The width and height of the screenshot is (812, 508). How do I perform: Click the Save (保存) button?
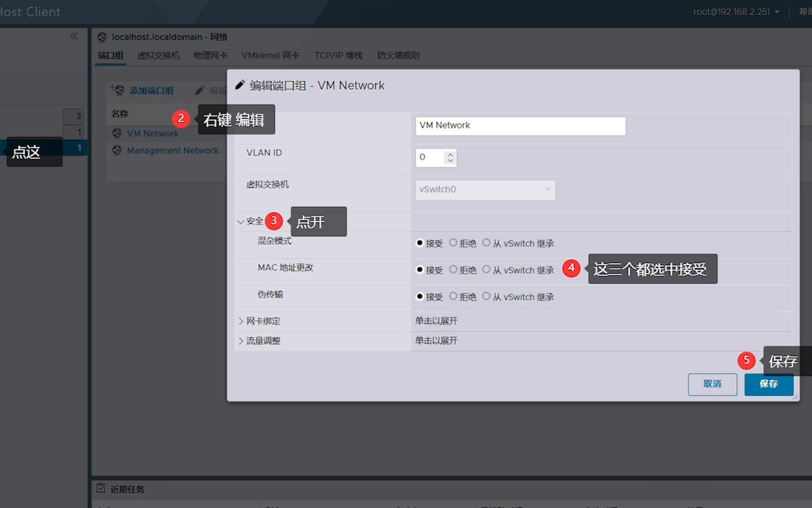[769, 384]
